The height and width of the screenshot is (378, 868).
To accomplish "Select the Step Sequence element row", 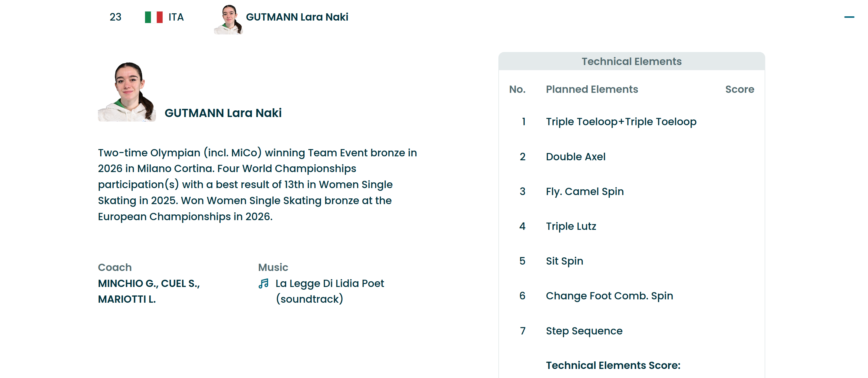I will (584, 331).
